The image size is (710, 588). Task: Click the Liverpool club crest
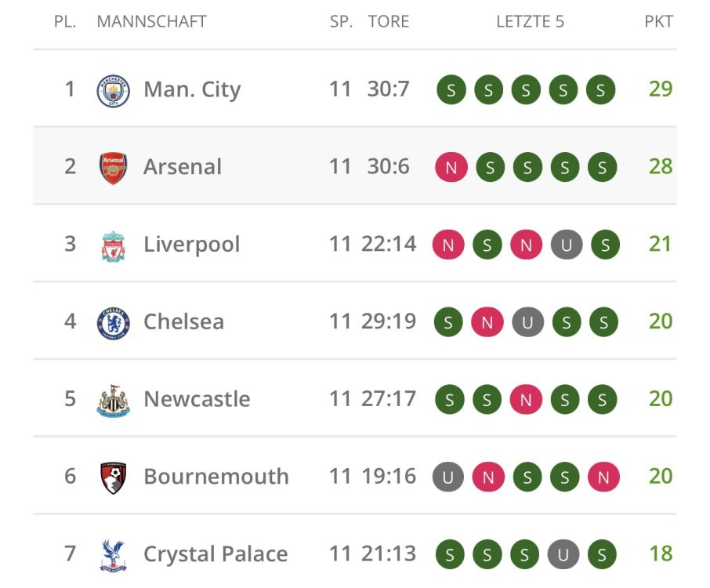[113, 245]
